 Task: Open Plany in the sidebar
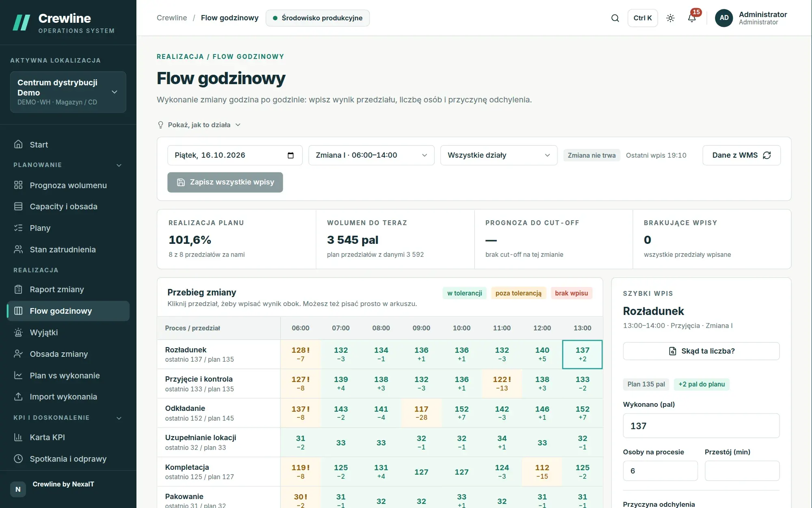point(68,228)
